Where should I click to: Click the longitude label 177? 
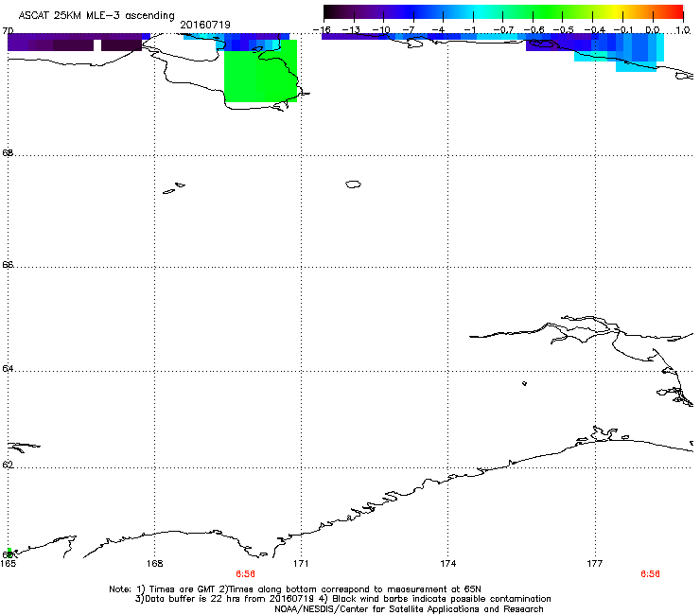pos(595,564)
